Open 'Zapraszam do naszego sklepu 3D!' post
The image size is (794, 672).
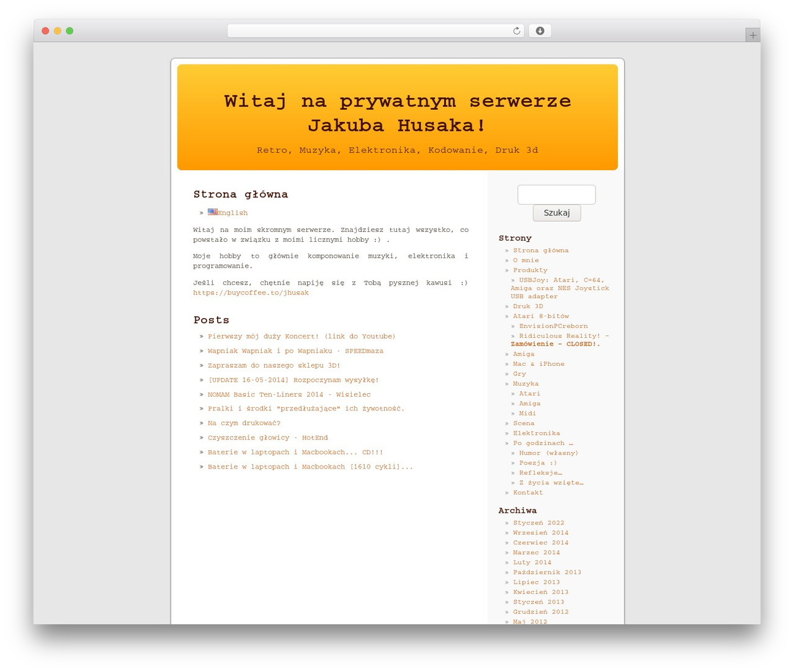(x=274, y=366)
